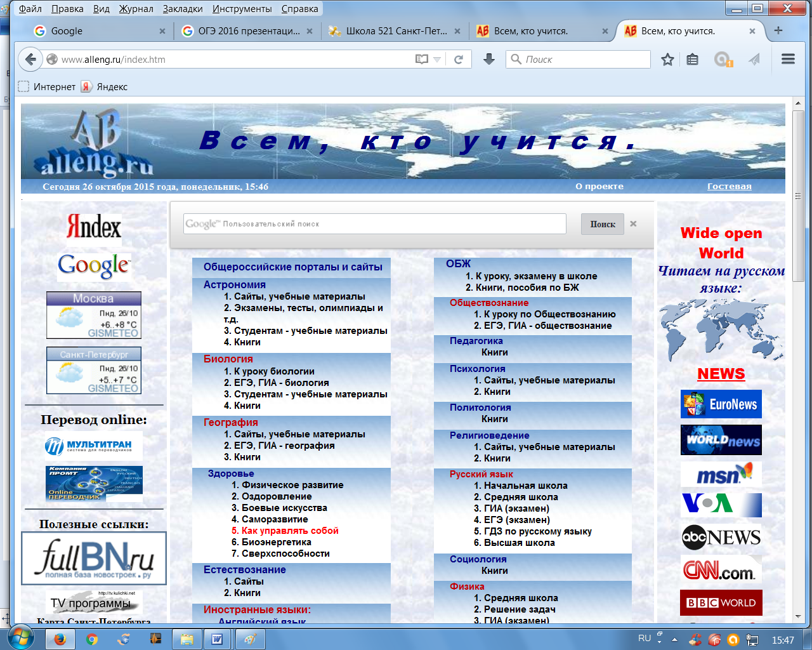Open BBC World logo link
This screenshot has height=650, width=812.
721,603
